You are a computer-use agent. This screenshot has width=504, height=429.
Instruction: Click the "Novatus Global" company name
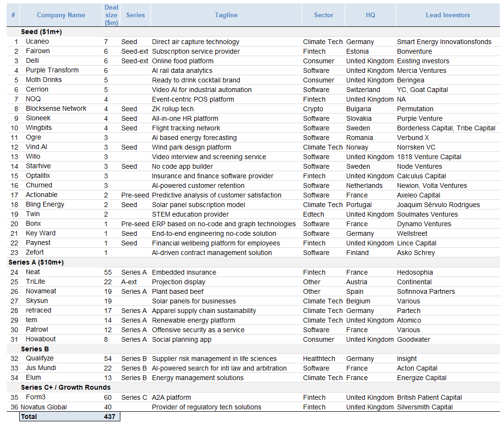click(x=43, y=407)
